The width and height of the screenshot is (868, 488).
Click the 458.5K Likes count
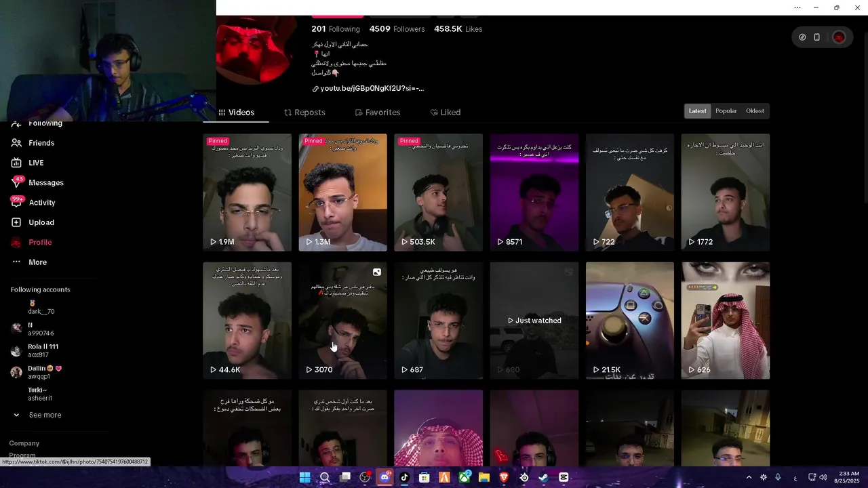tap(458, 29)
